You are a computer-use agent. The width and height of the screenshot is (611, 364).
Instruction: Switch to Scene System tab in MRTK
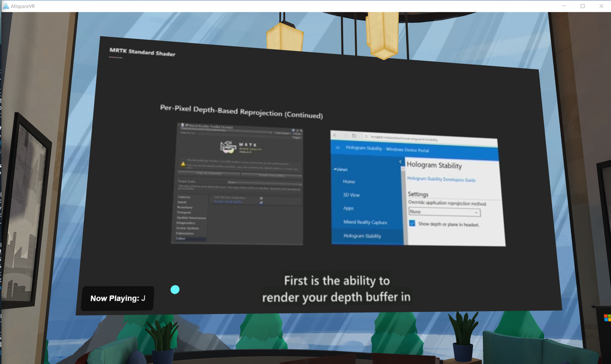[187, 228]
